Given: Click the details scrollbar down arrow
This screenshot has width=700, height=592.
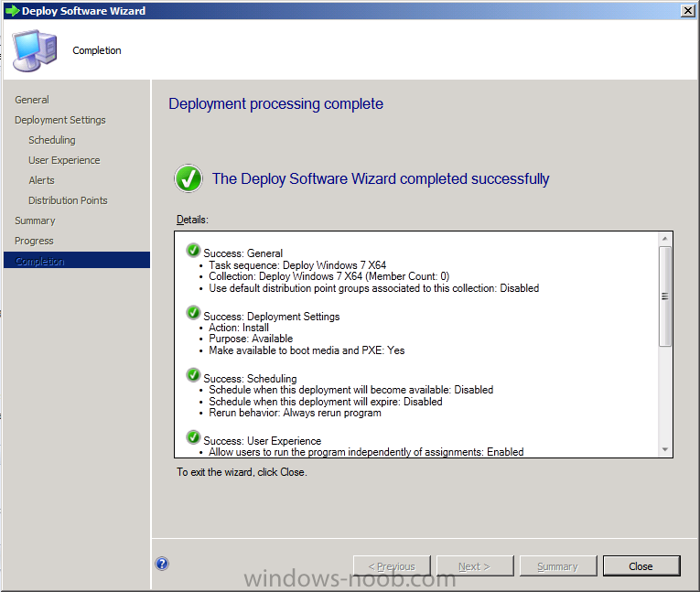Looking at the screenshot, I should coord(664,449).
